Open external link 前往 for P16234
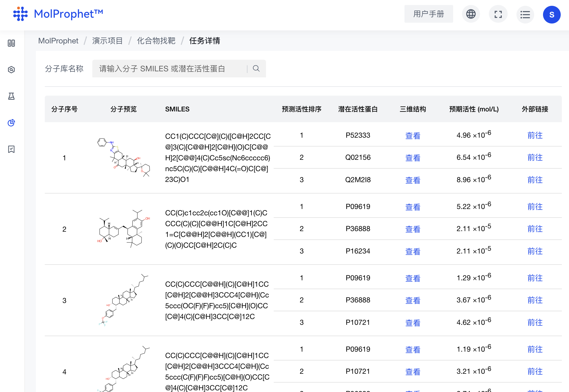The image size is (569, 392). [535, 251]
